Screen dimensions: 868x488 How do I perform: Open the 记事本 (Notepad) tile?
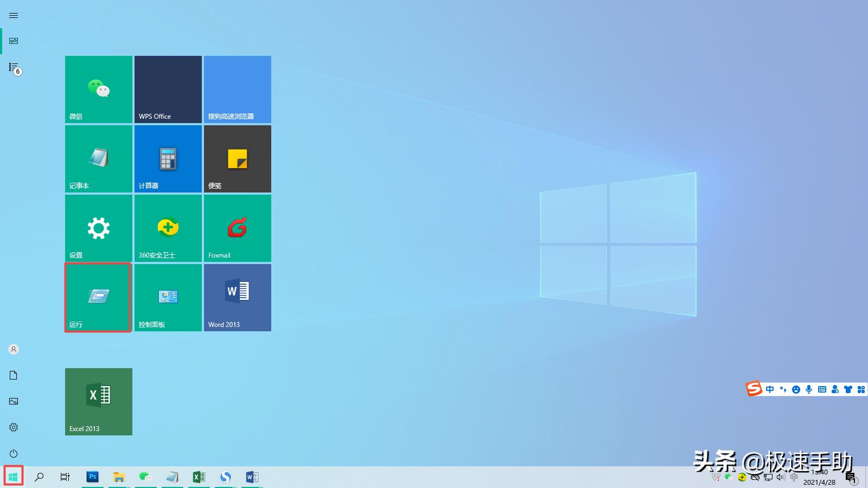tap(99, 159)
